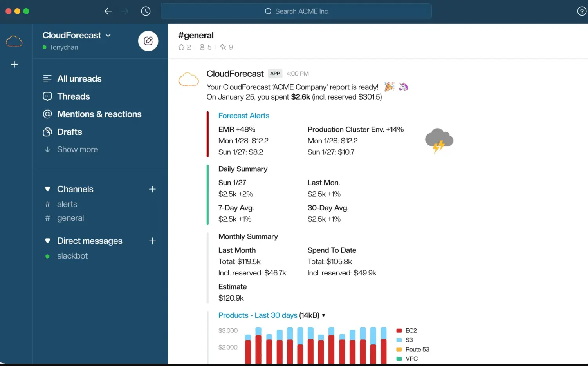Image resolution: width=588 pixels, height=366 pixels.
Task: Click the EC2 red legend swatch
Action: [399, 331]
